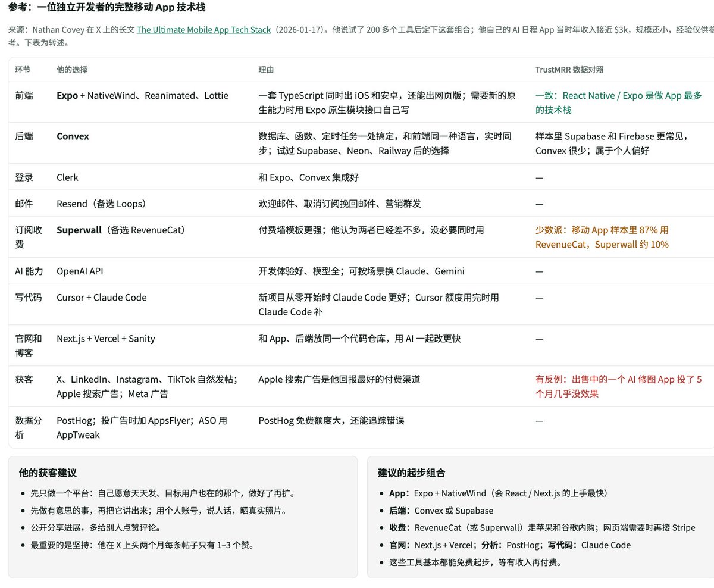Click the "Cursor + Claude Code" cell

click(101, 298)
